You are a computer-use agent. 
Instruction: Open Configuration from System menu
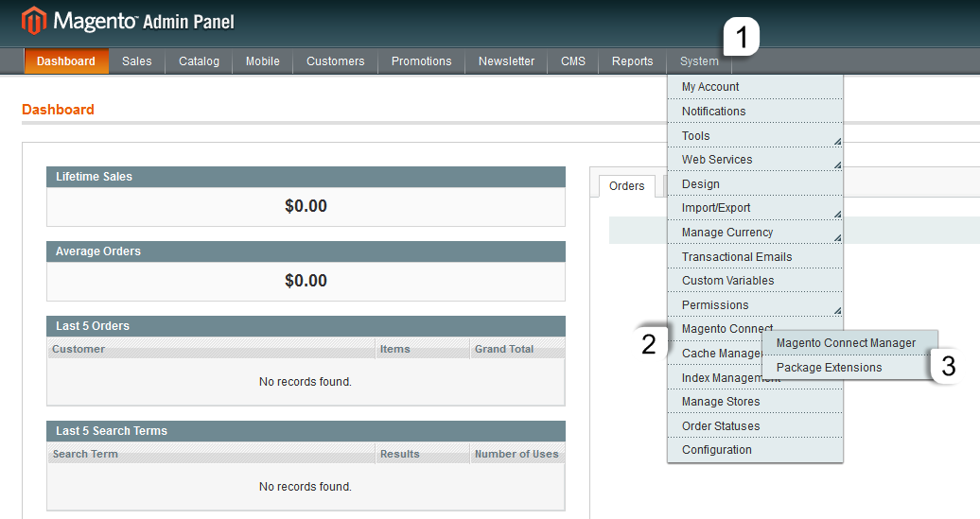tap(755, 450)
